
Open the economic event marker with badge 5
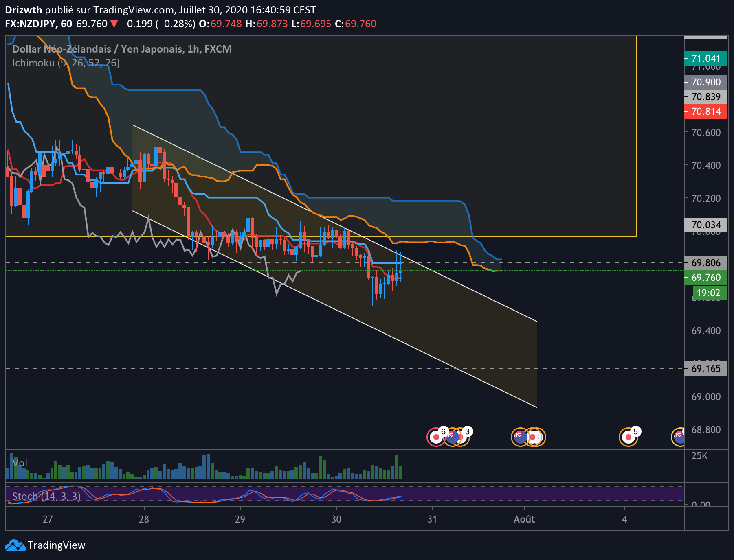click(x=629, y=437)
